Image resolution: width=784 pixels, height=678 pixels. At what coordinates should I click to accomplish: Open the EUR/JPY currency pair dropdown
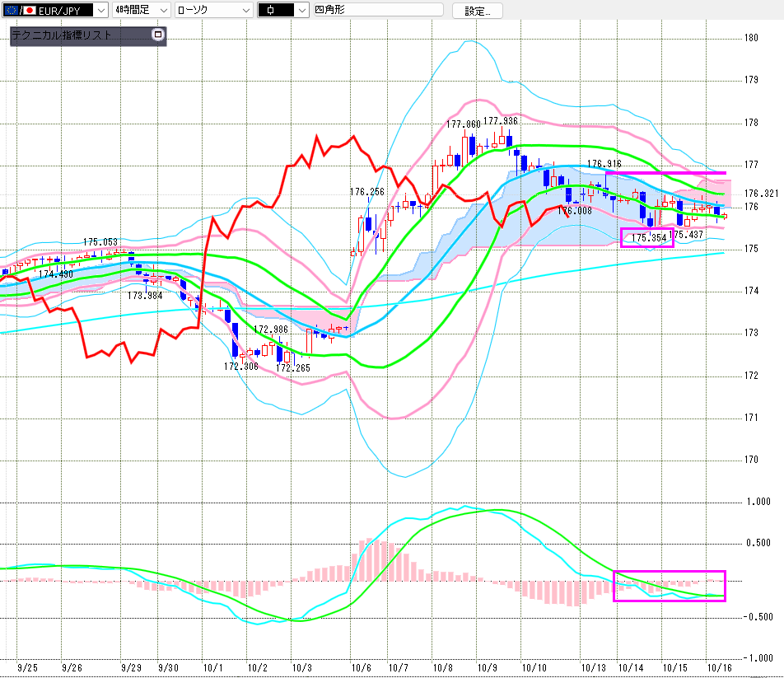tap(100, 11)
